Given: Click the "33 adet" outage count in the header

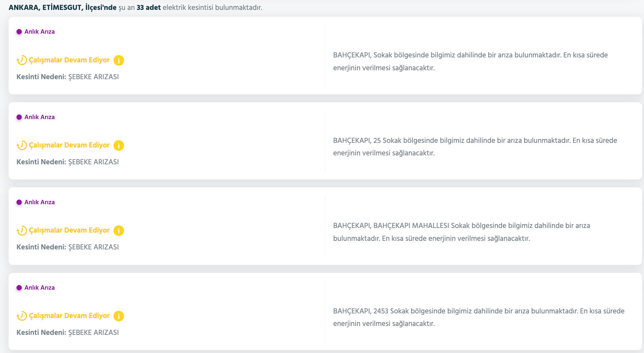Looking at the screenshot, I should [x=148, y=8].
